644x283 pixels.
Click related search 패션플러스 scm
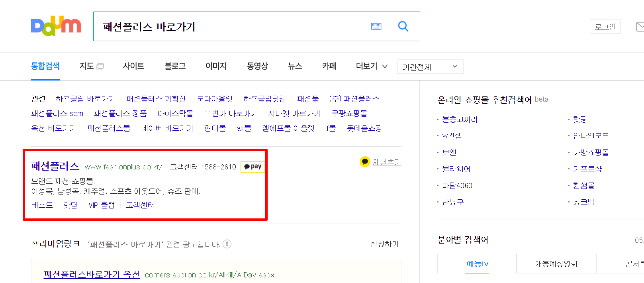point(57,114)
